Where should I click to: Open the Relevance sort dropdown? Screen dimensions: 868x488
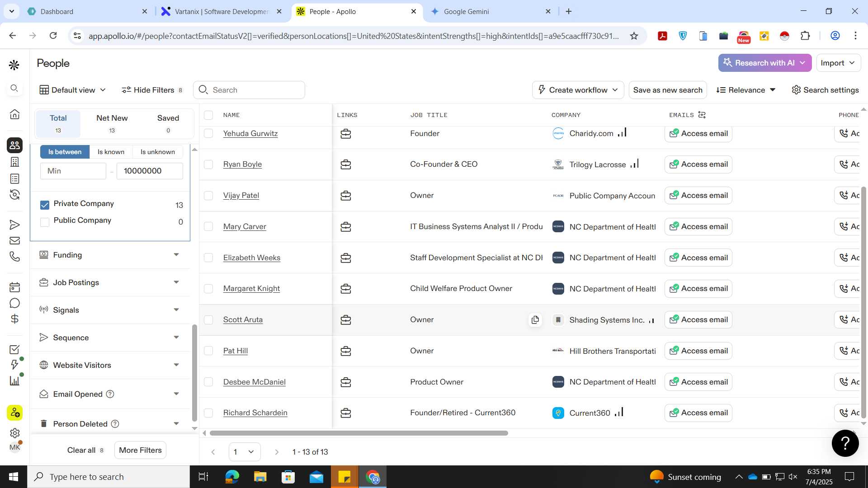[746, 90]
